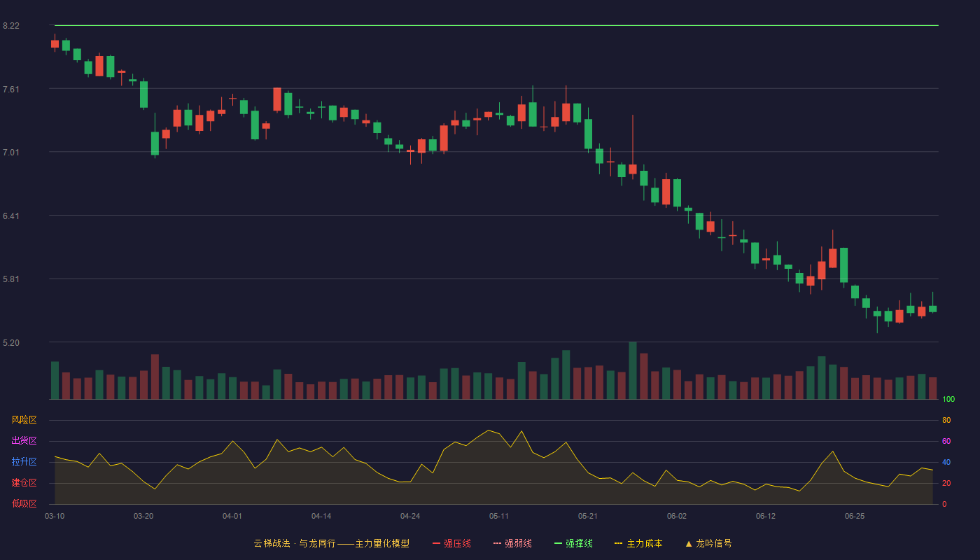Click the 03-20 date label

click(x=143, y=516)
